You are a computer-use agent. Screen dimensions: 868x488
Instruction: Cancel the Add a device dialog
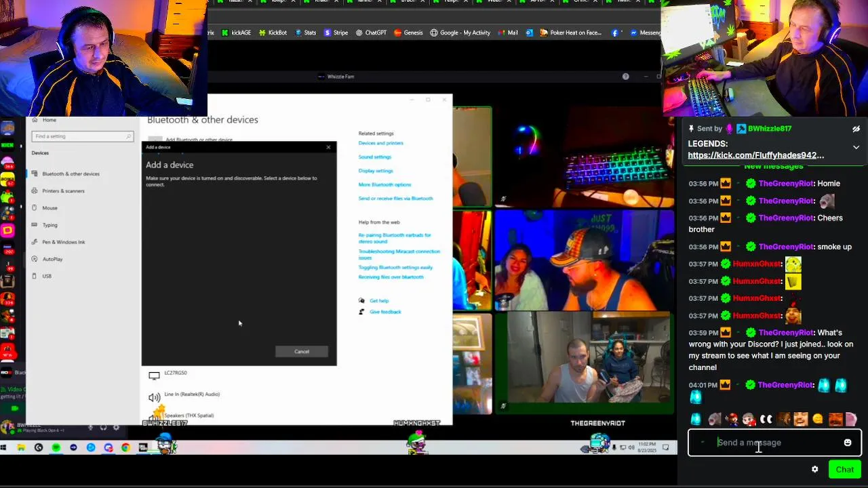click(302, 352)
